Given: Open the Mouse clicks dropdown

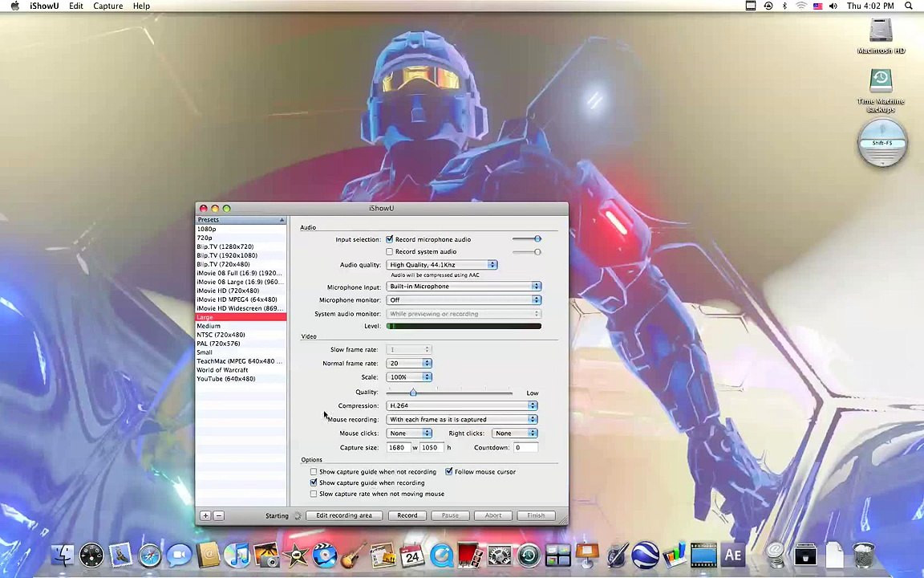Looking at the screenshot, I should point(409,433).
